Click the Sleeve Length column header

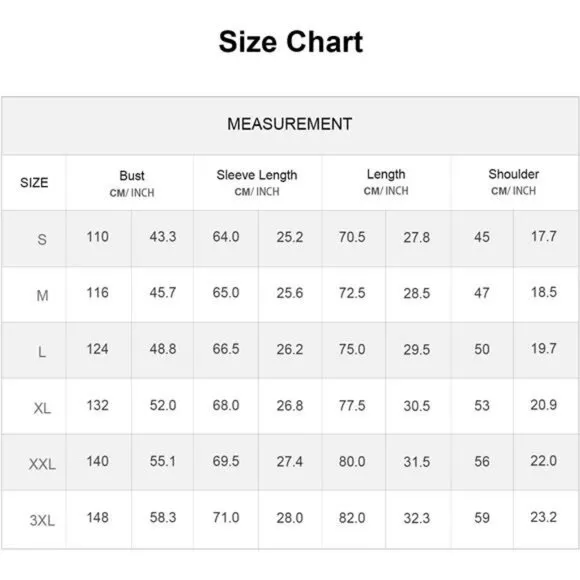(257, 183)
